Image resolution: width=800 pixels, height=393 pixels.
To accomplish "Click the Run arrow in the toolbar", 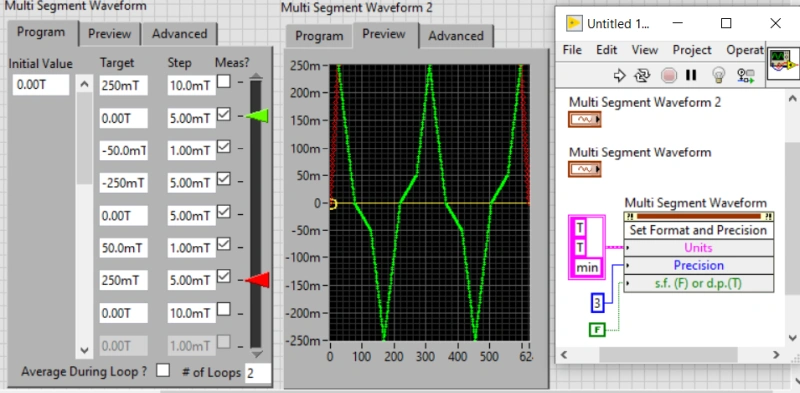I will click(619, 76).
